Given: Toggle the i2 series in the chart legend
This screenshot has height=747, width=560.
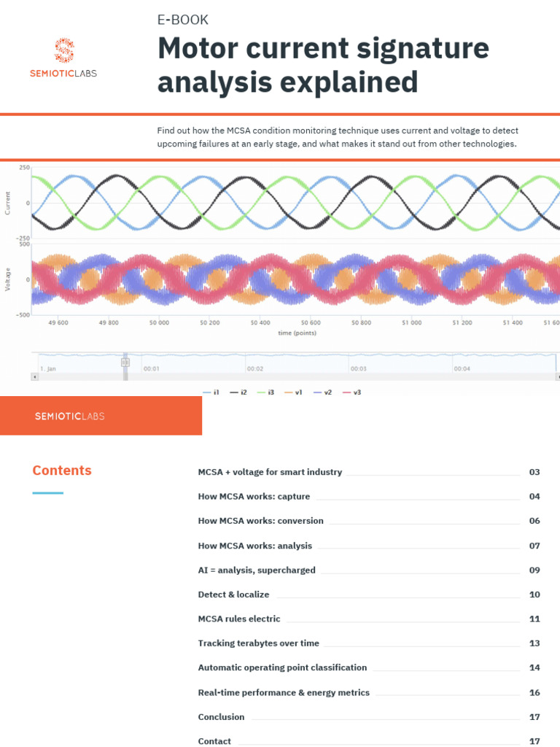Looking at the screenshot, I should tap(238, 392).
